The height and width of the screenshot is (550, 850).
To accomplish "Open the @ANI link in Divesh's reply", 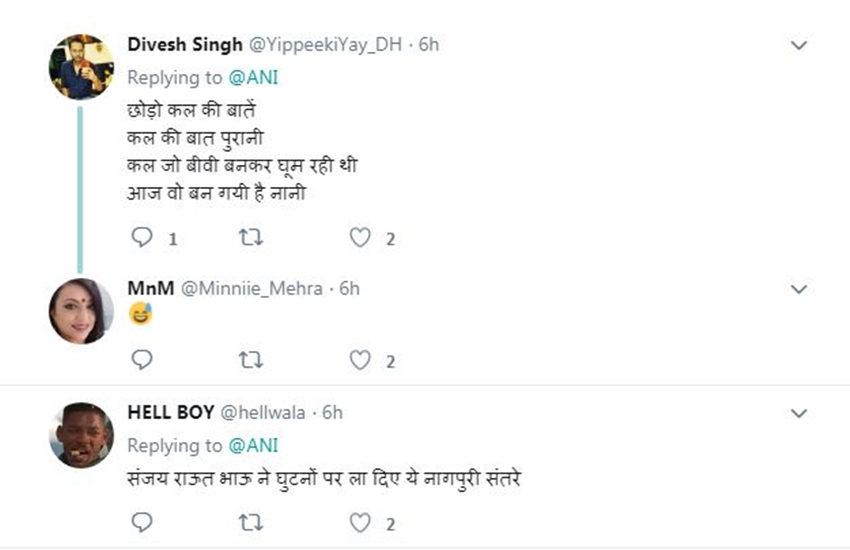I will pyautogui.click(x=253, y=77).
